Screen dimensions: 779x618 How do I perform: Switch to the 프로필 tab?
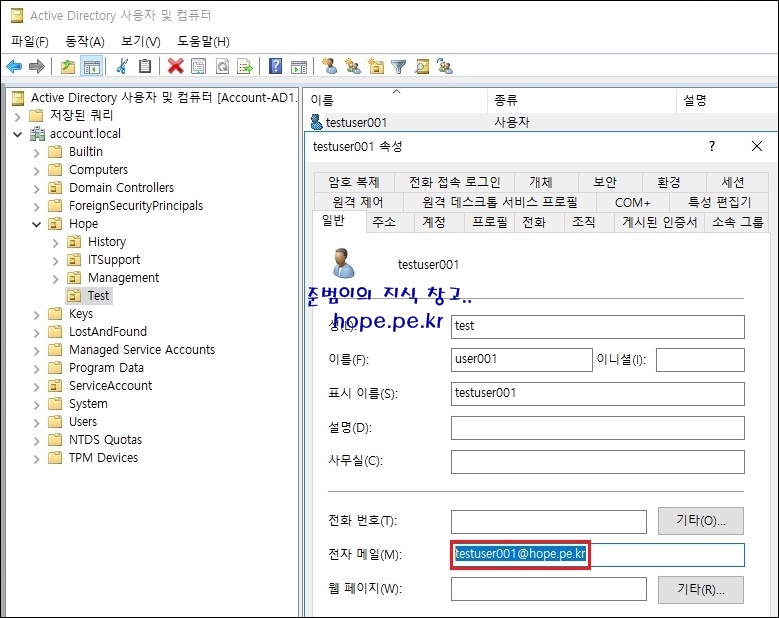(489, 222)
